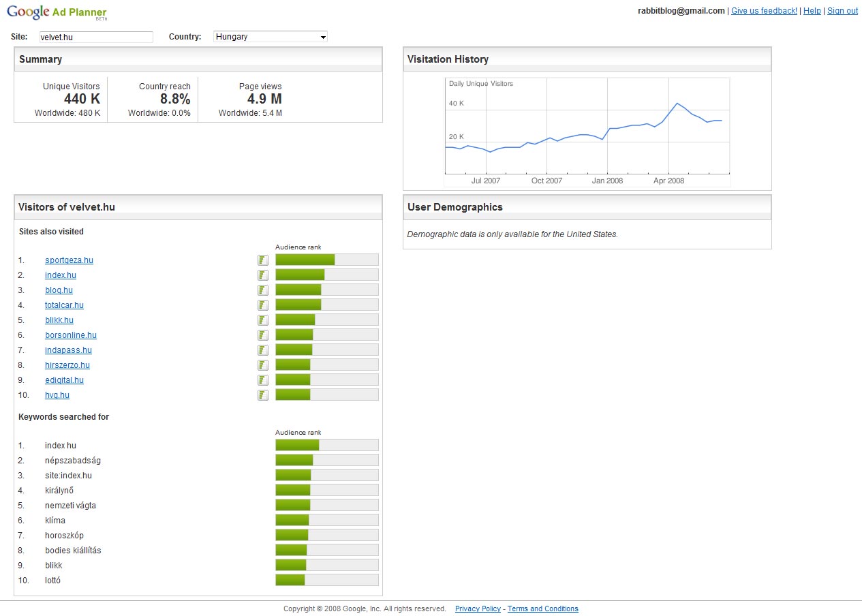
Task: Open site profile icon for borsonline.hu
Action: [x=263, y=335]
